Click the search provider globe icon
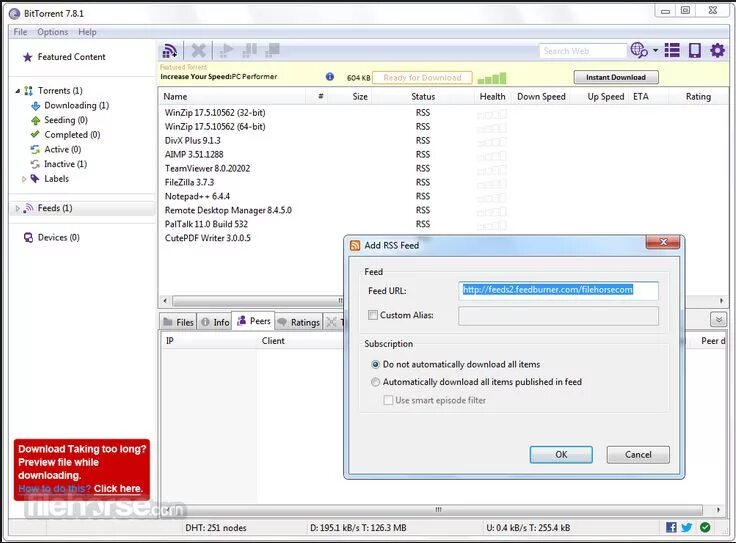 [x=639, y=50]
